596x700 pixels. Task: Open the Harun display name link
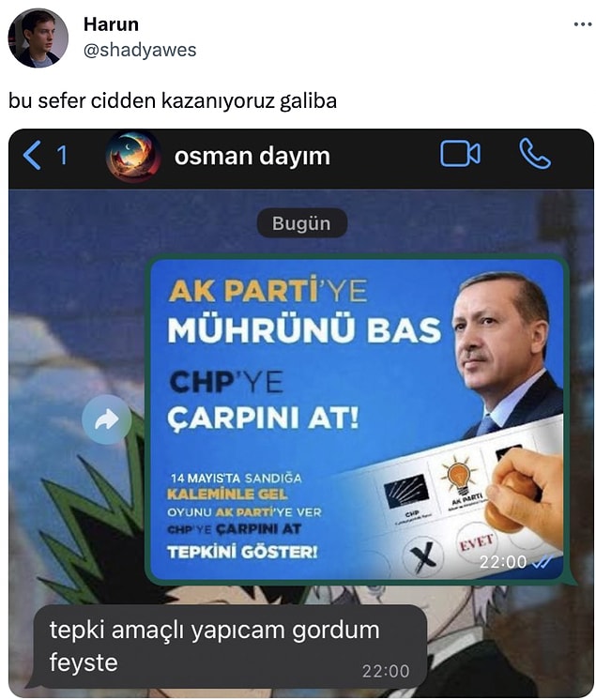point(111,24)
